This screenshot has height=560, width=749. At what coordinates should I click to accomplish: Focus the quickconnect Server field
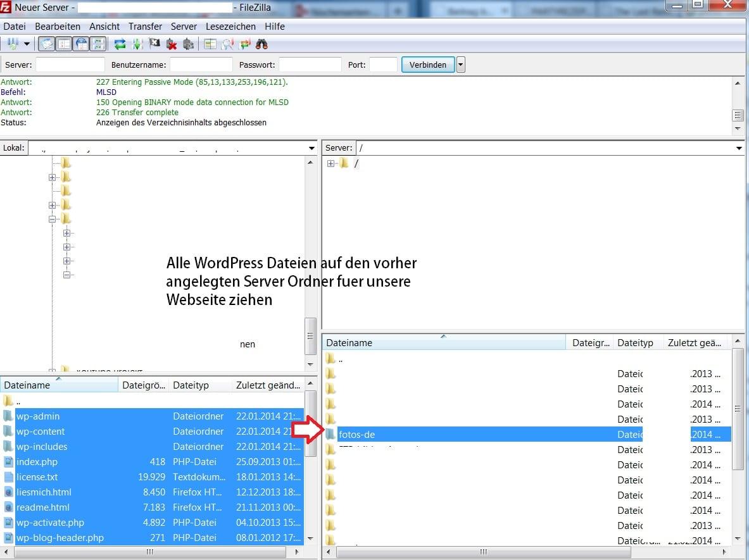pos(70,65)
